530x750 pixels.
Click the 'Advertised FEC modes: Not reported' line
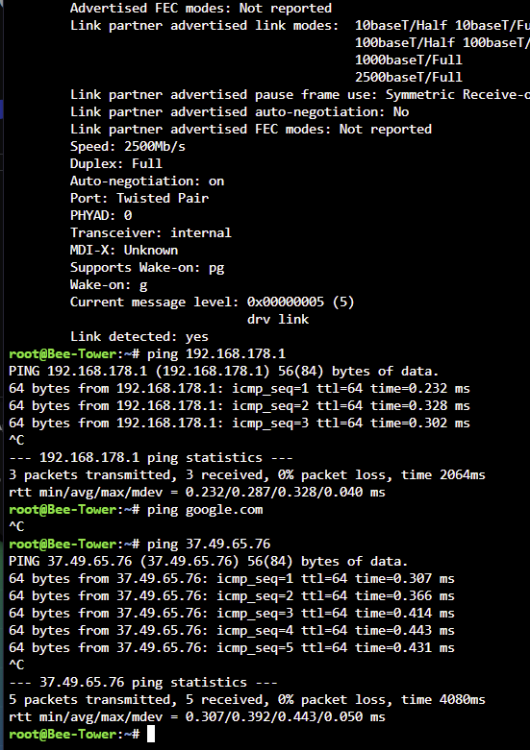tap(201, 8)
